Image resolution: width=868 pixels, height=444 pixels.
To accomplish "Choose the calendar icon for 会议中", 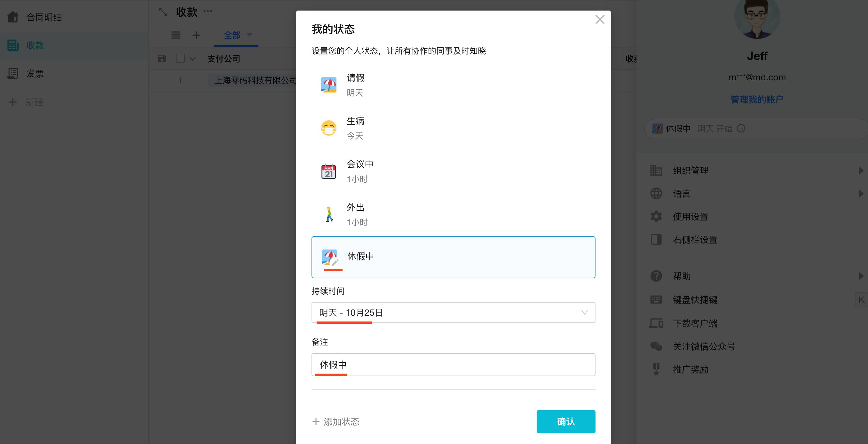I will click(328, 171).
